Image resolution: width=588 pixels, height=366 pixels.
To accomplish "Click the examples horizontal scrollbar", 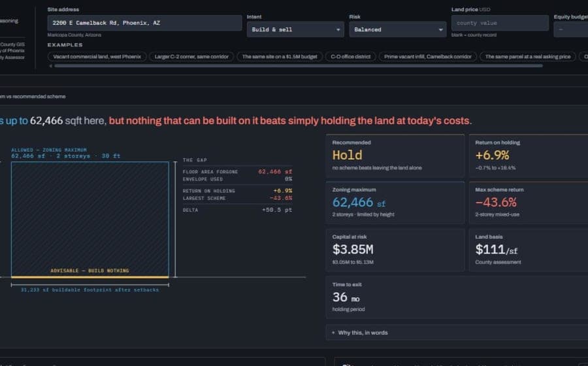I will point(299,66).
